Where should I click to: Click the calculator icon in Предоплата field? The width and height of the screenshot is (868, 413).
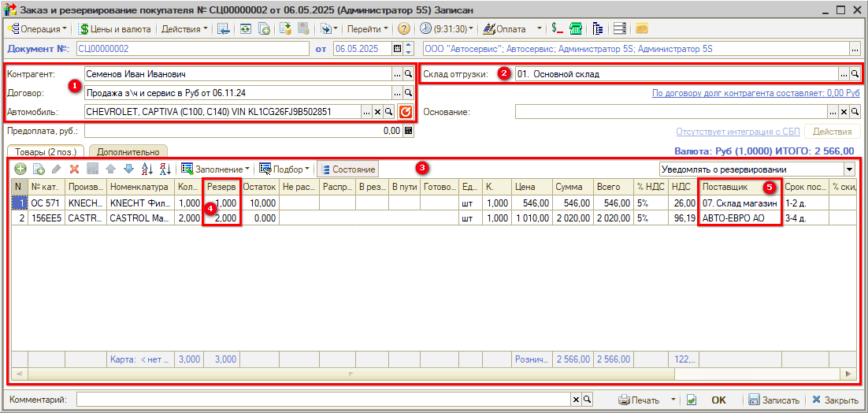pyautogui.click(x=408, y=132)
